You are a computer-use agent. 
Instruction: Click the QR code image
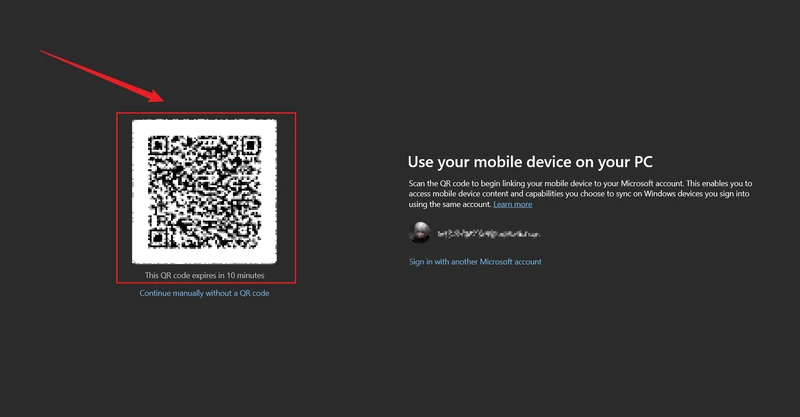click(x=204, y=191)
